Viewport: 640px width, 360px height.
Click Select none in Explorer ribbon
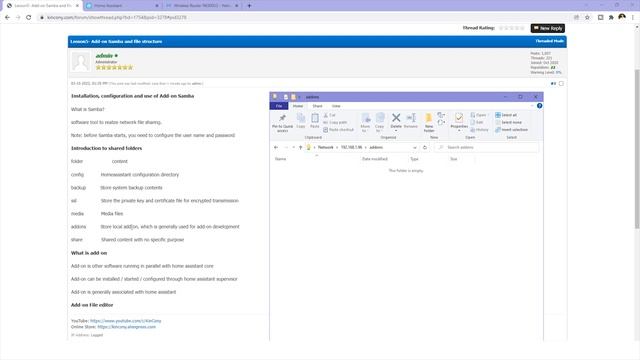click(508, 122)
